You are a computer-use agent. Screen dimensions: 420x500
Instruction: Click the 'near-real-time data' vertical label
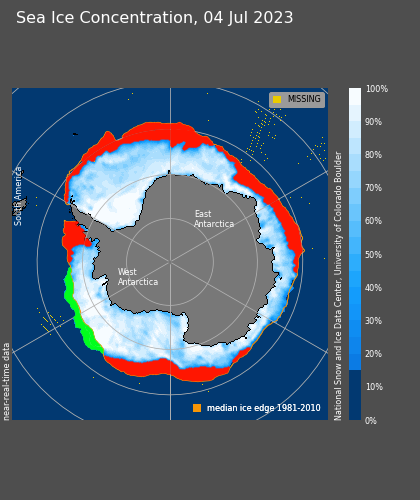pyautogui.click(x=6, y=381)
